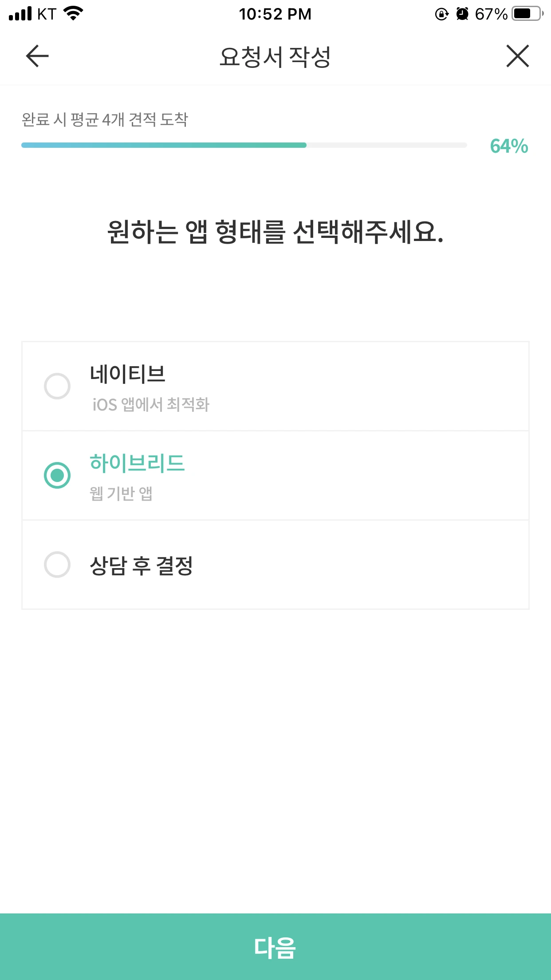The image size is (551, 980).
Task: Click the 하이브리드 option label
Action: [137, 463]
